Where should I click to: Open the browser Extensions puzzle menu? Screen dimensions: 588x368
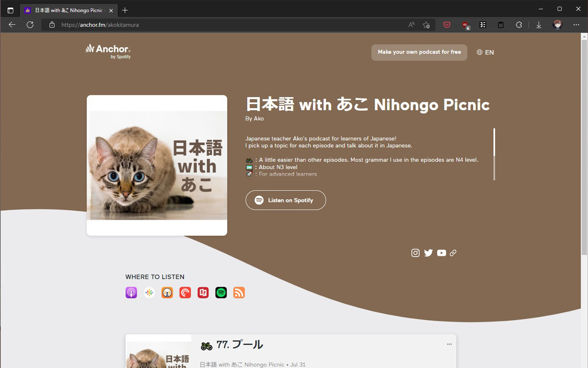[x=519, y=25]
